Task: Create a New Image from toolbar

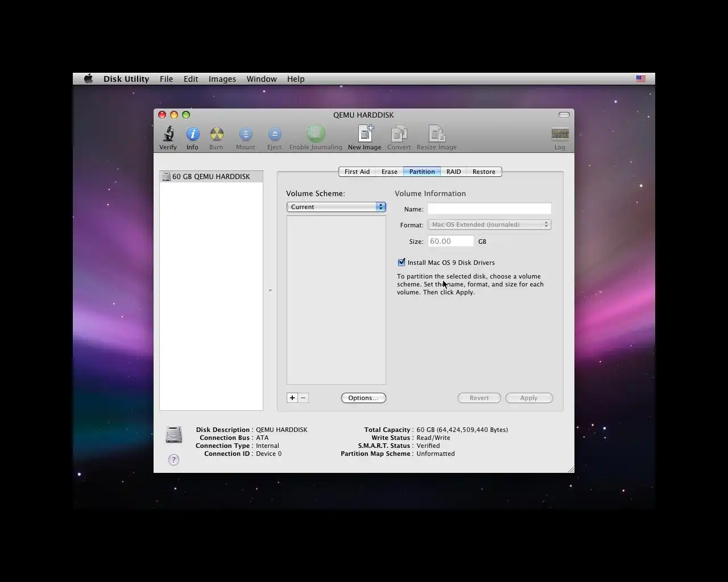Action: [x=365, y=134]
